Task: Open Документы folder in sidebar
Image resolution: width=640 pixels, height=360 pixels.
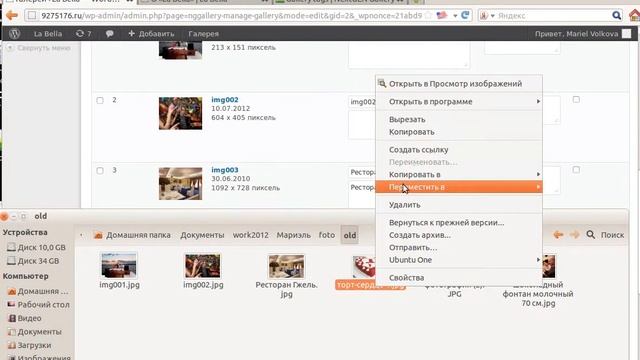Action: coord(35,332)
